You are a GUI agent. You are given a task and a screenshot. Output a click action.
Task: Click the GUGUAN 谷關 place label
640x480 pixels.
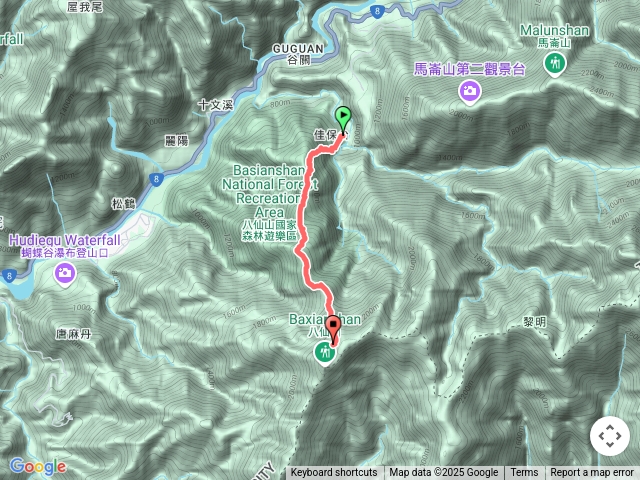298,54
